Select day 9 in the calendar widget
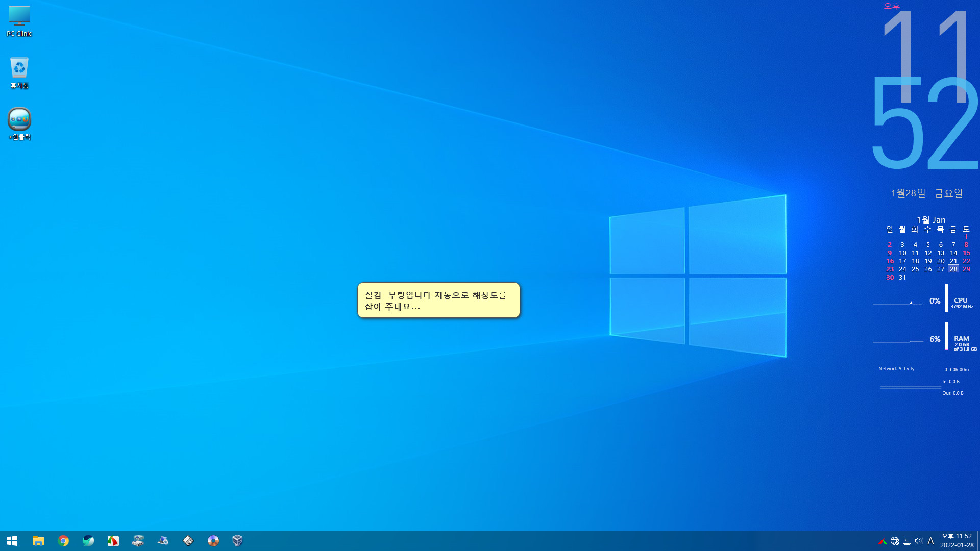The image size is (980, 551). click(x=890, y=253)
